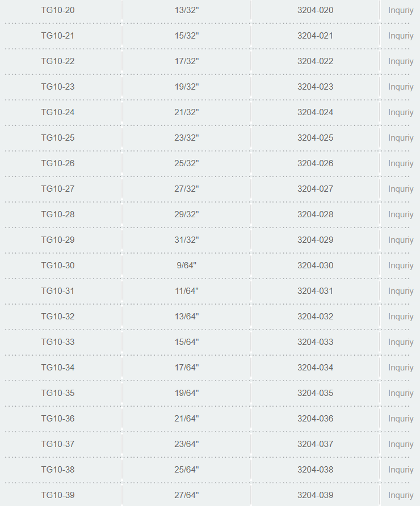
Task: Select the Inquriy link for TG10-38
Action: (400, 470)
